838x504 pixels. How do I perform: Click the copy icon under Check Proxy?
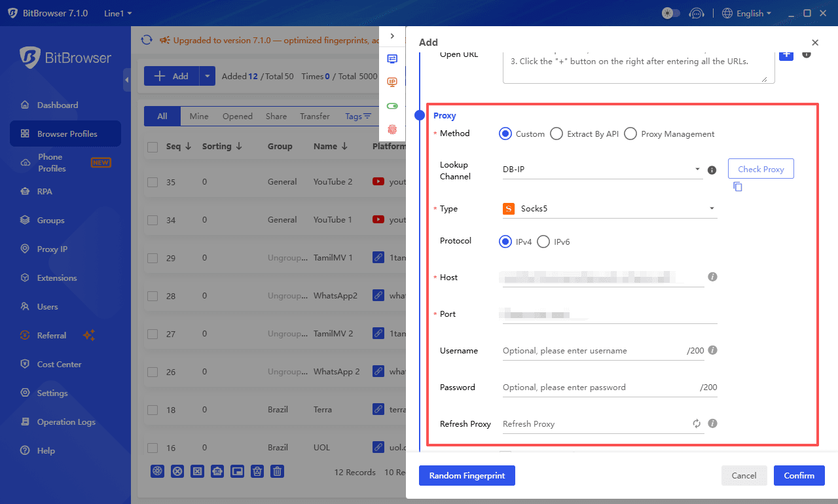(x=737, y=187)
